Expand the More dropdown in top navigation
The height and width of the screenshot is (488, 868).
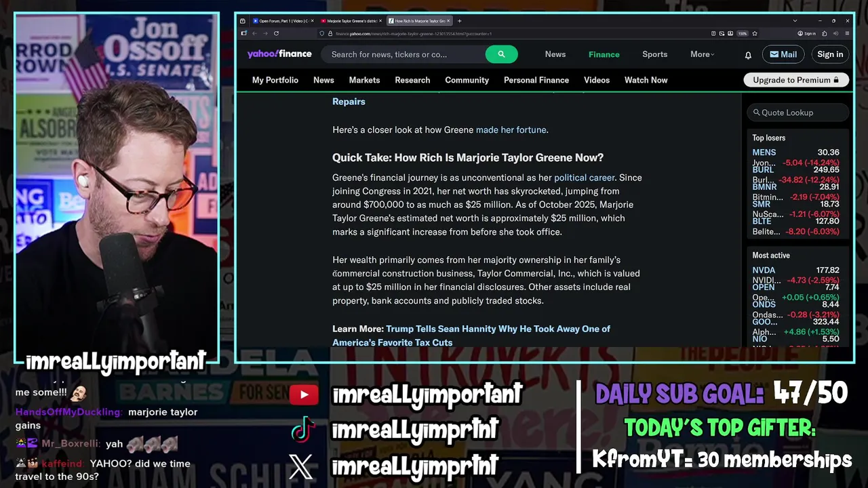702,54
